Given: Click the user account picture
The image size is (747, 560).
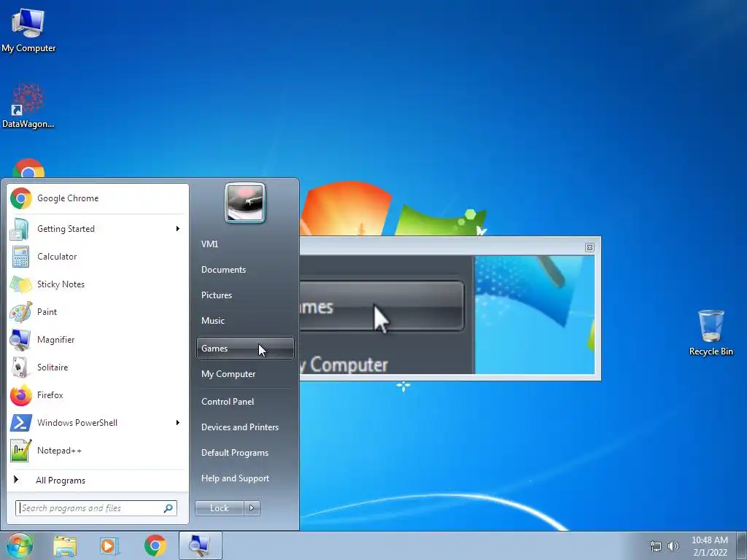Looking at the screenshot, I should coord(245,203).
